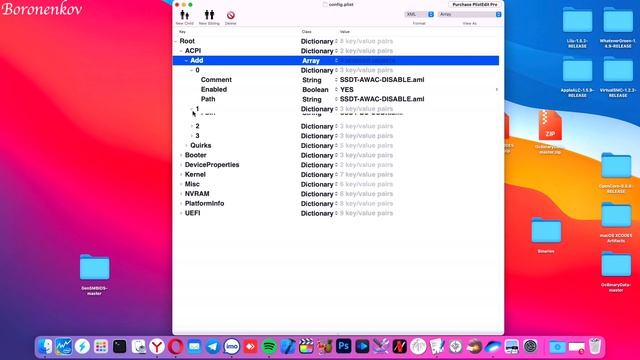Open the Trash in the Dock
Screen dimensions: 640x360
[x=595, y=346]
